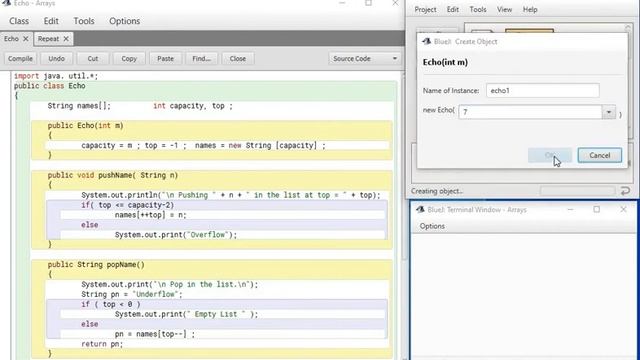This screenshot has height=360, width=640.
Task: Click the 'public class Echo' line
Action: pyautogui.click(x=49, y=86)
